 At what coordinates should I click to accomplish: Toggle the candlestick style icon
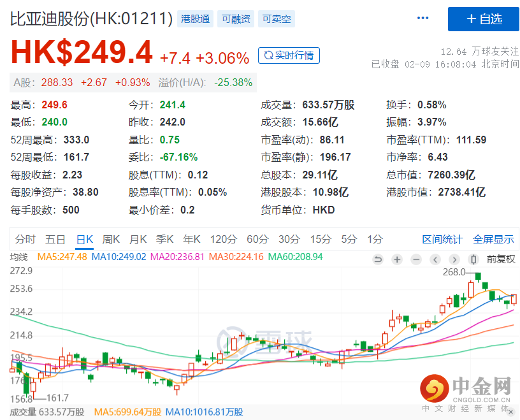tap(473, 259)
